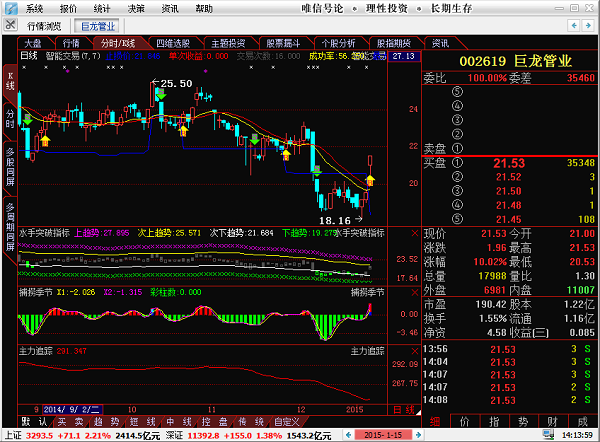This screenshot has height=442, width=600.
Task: Select the 细 detail tab
Action: 435,422
